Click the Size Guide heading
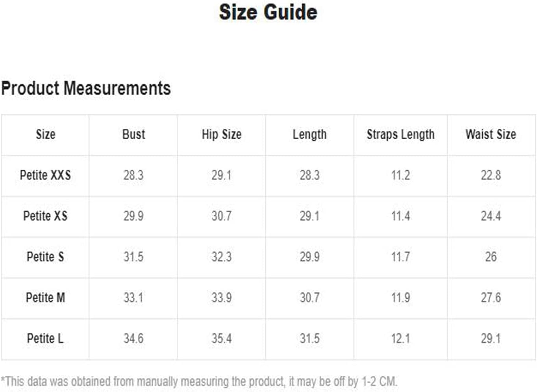 [x=268, y=12]
